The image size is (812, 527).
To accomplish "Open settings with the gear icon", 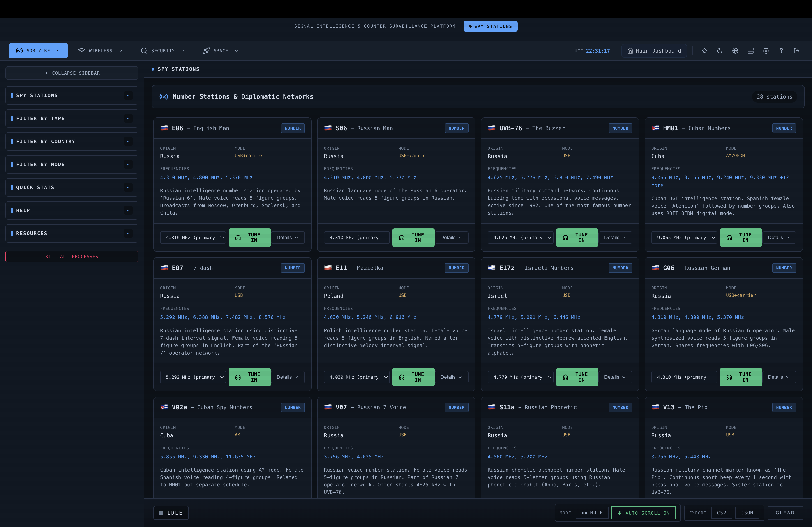I will 766,50.
